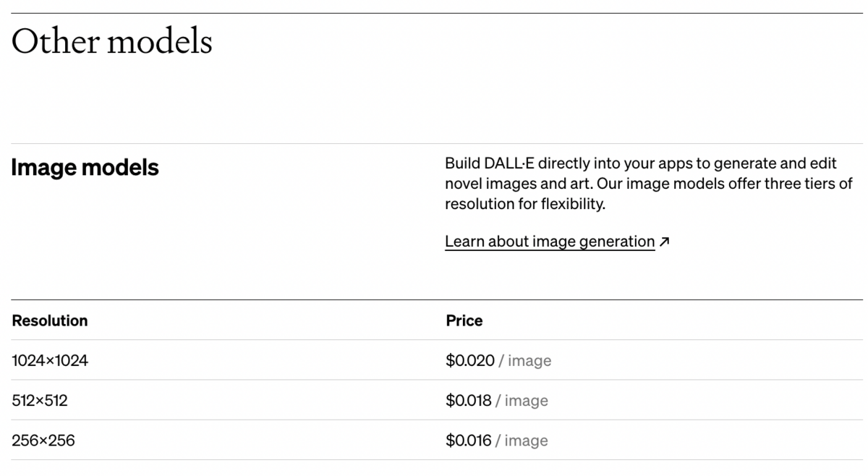Click the Build DALL·E description paragraph
Screen dimensions: 868x476
(649, 184)
